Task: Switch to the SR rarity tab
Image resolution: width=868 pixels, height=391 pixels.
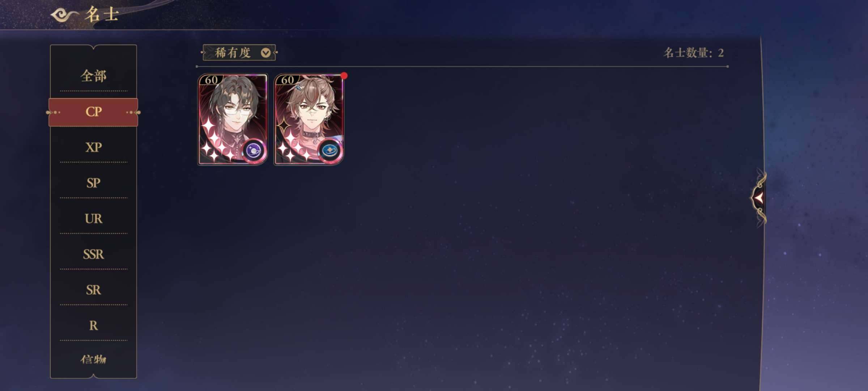Action: pos(93,290)
